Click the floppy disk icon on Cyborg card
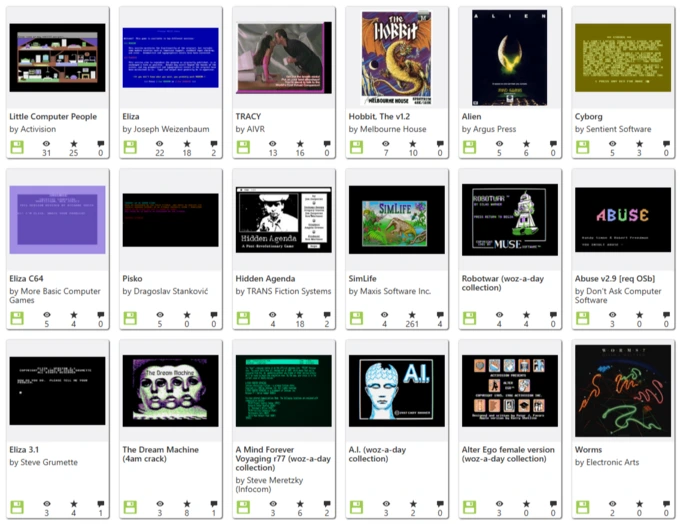The width and height of the screenshot is (680, 524). tap(583, 147)
